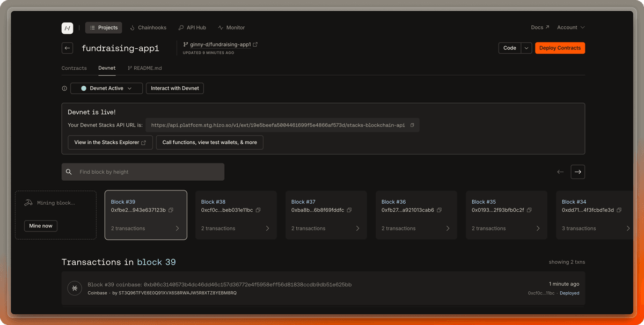The image size is (644, 325).
Task: Select the Block #37 title
Action: (303, 202)
